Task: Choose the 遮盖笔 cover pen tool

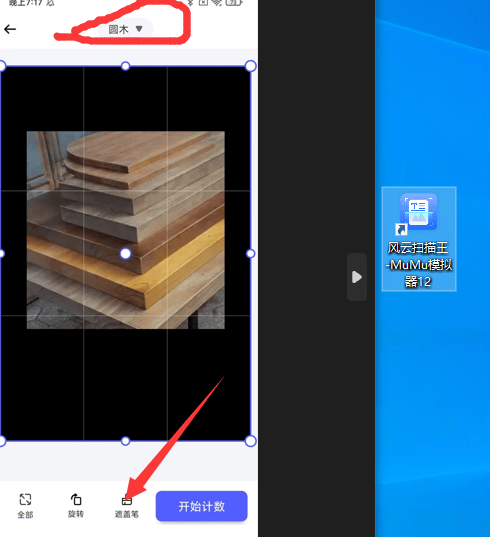Action: (127, 506)
